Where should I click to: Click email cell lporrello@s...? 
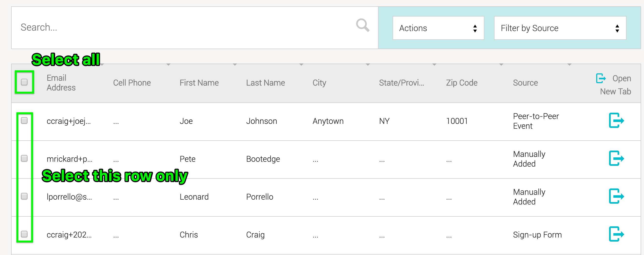pyautogui.click(x=69, y=197)
